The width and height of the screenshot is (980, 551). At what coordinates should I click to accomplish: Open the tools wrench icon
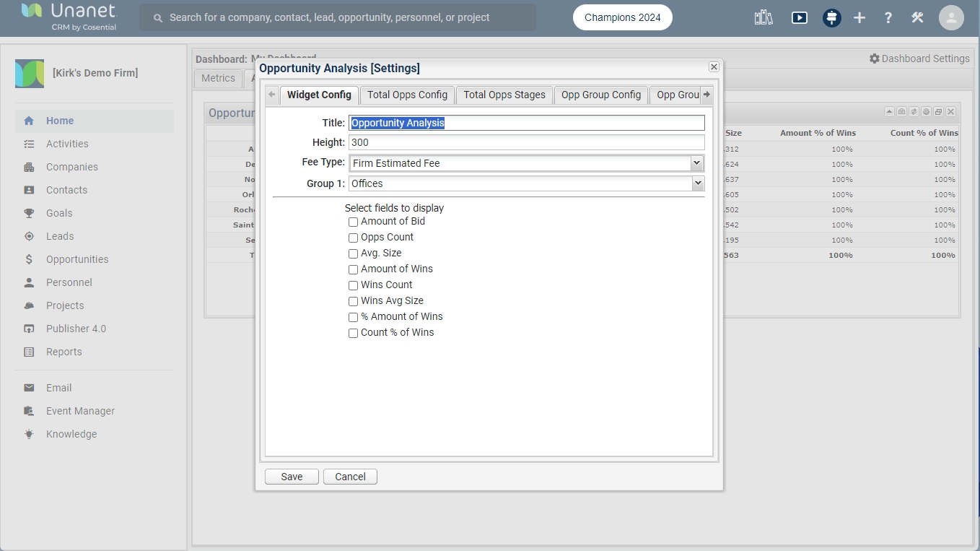tap(917, 18)
